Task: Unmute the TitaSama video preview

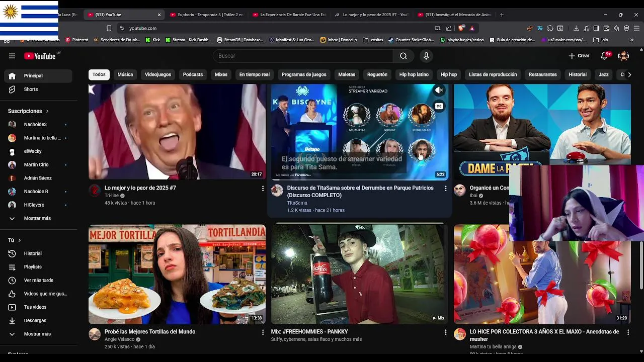Action: pyautogui.click(x=439, y=90)
